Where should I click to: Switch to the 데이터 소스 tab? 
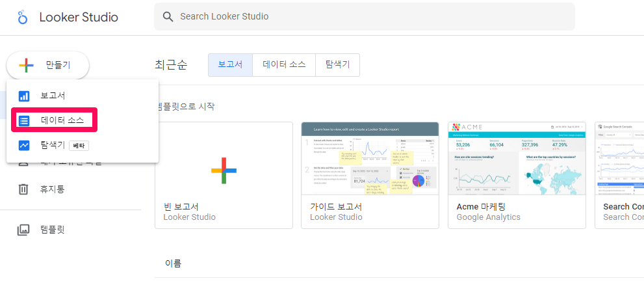coord(284,65)
